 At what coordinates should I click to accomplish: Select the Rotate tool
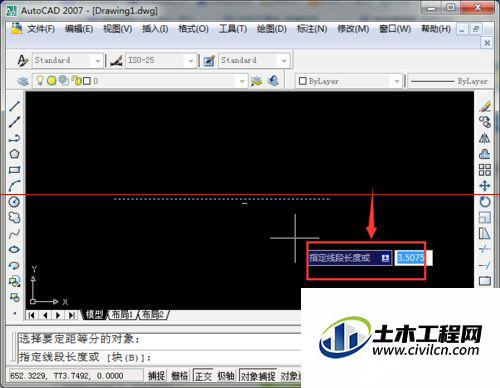click(485, 202)
